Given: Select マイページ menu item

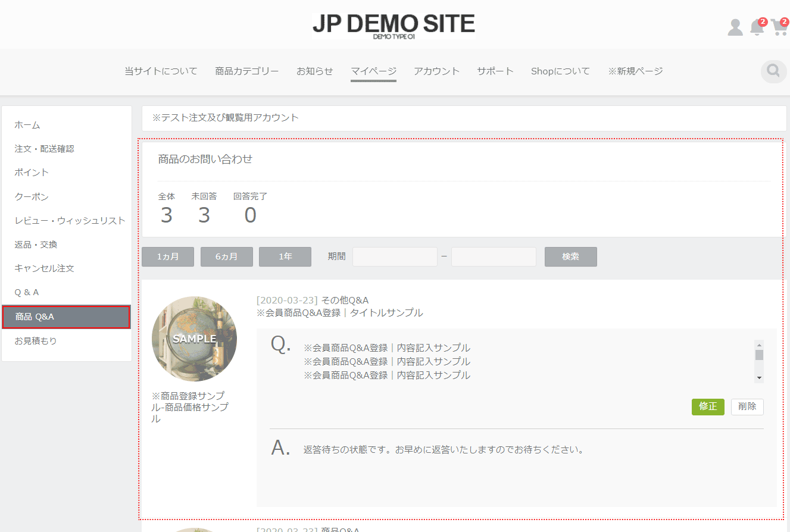Looking at the screenshot, I should (x=373, y=71).
